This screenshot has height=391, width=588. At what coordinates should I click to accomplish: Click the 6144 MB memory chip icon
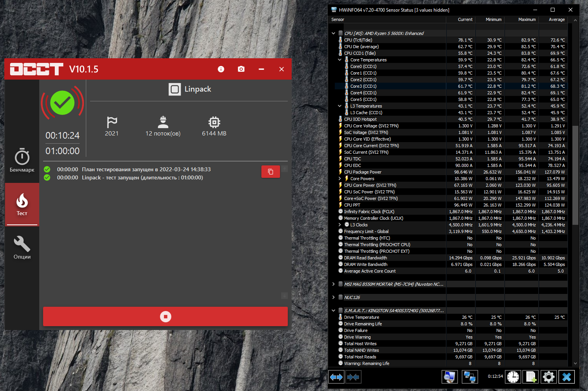(x=214, y=122)
